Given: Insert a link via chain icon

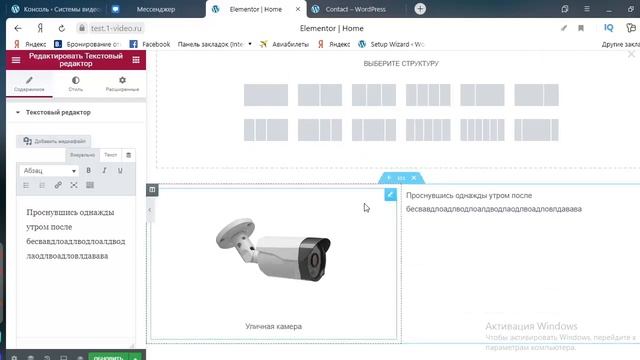Looking at the screenshot, I should (58, 185).
